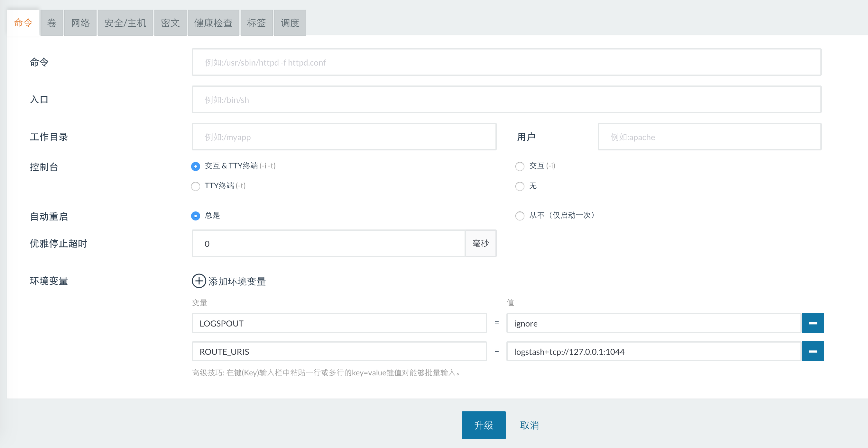Click the 用户 input field
The height and width of the screenshot is (448, 868).
tap(709, 137)
